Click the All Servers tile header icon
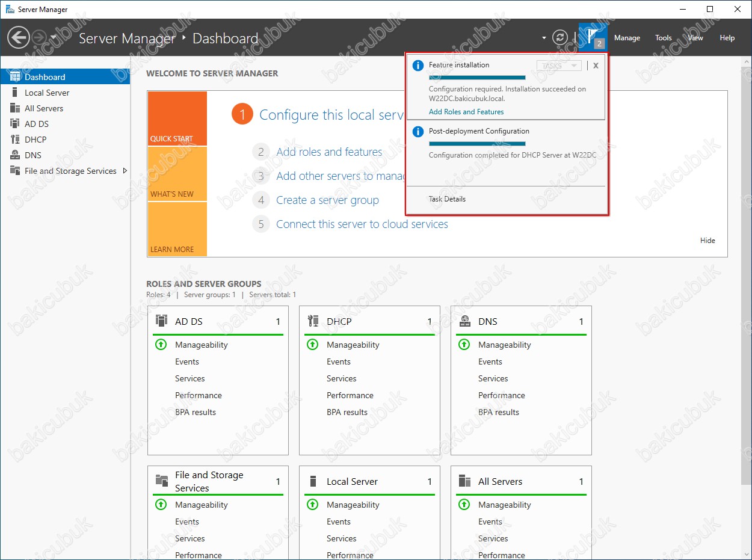Viewport: 752px width, 560px height. (x=464, y=481)
